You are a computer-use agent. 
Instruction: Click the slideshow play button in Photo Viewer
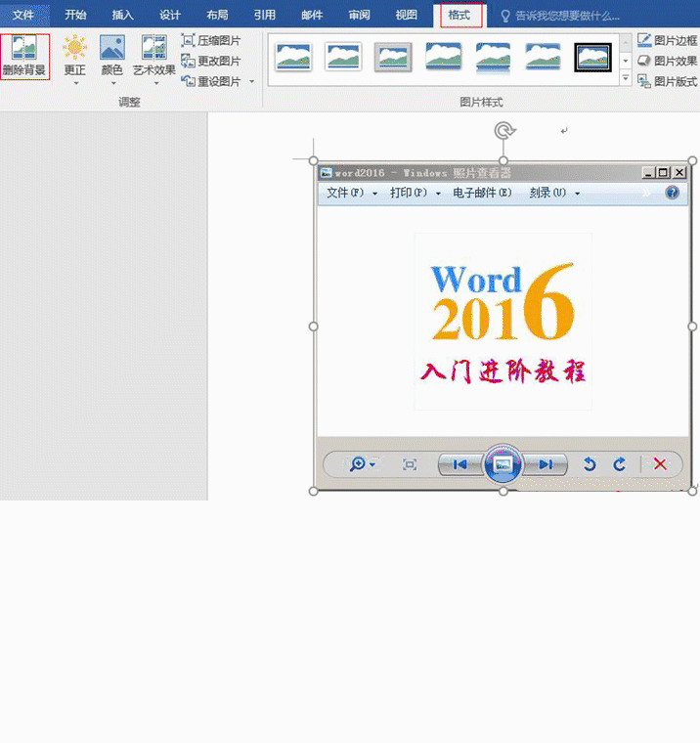click(503, 464)
